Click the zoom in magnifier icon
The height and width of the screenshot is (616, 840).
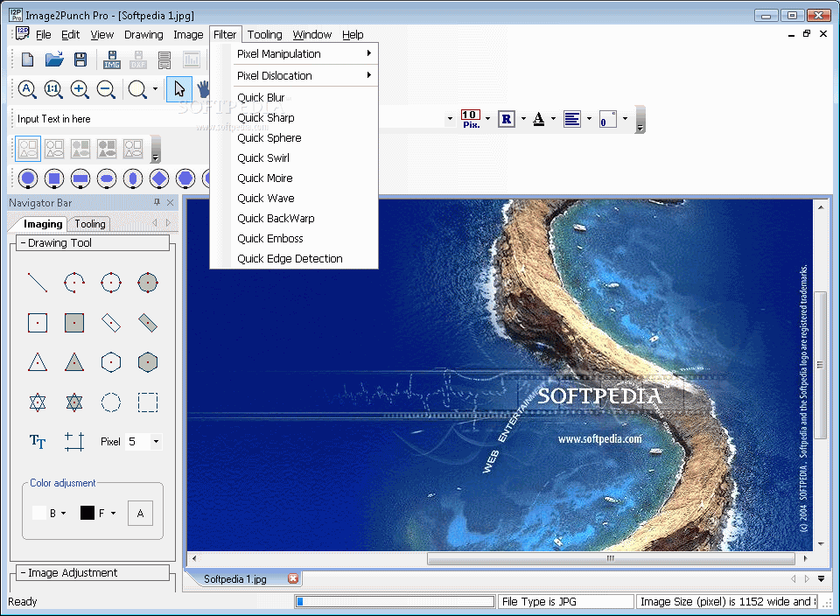pyautogui.click(x=80, y=89)
